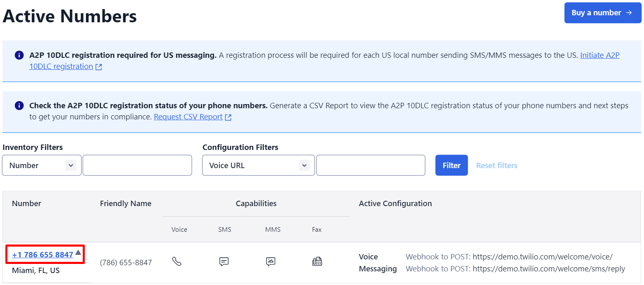644x285 pixels.
Task: Click external link icon after Request CSV Report
Action: coord(228,117)
